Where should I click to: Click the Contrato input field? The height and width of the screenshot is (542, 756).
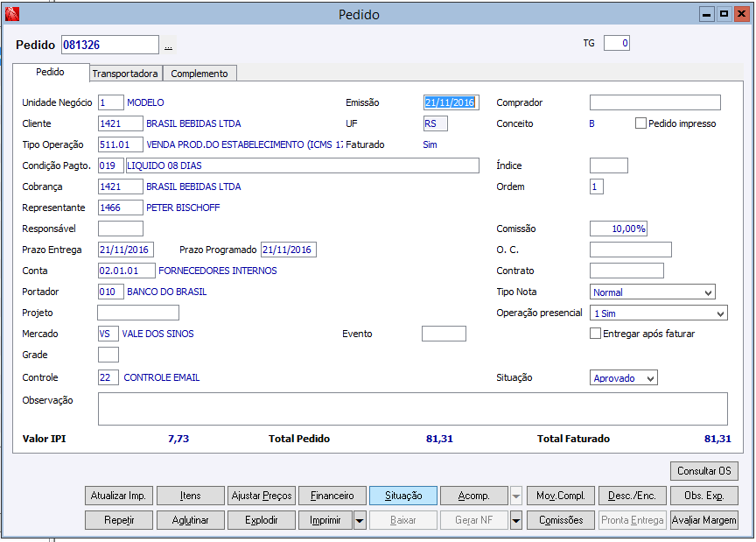(x=626, y=271)
